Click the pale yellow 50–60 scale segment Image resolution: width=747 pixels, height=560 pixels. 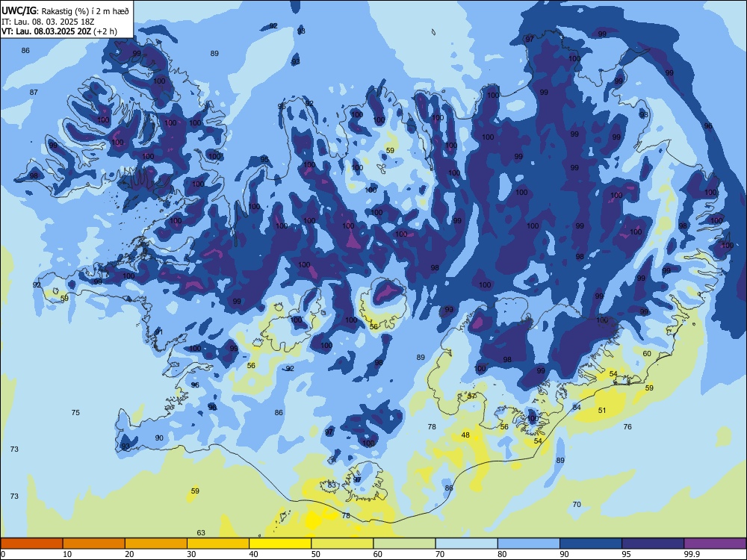click(342, 544)
